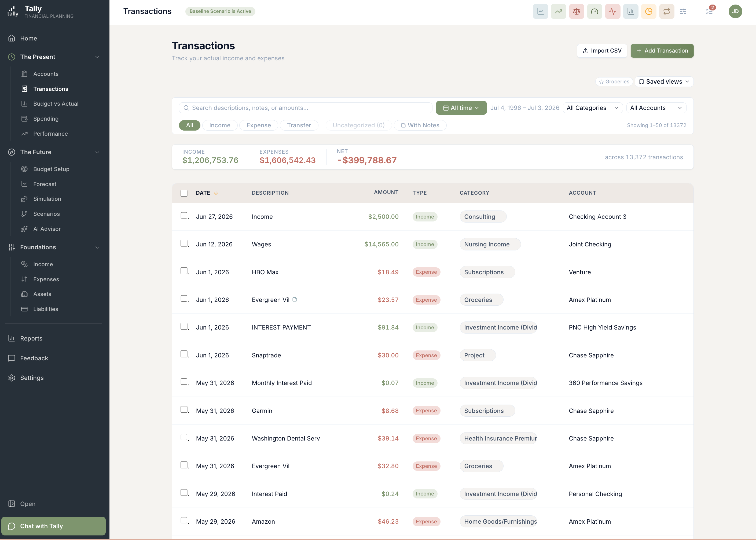The height and width of the screenshot is (540, 756).
Task: Change the Nursing Income category pill
Action: point(490,244)
